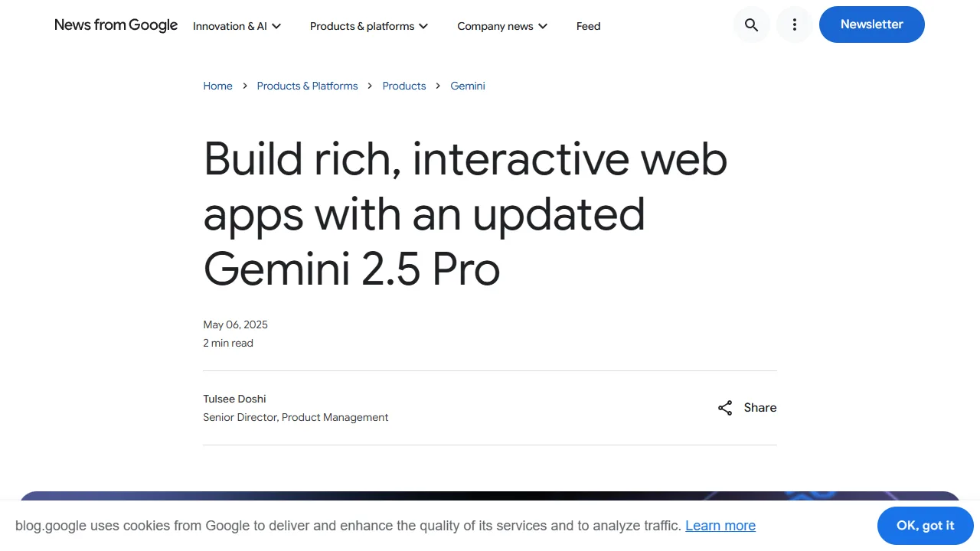Open Products & Platforms breadcrumb link

click(x=307, y=86)
